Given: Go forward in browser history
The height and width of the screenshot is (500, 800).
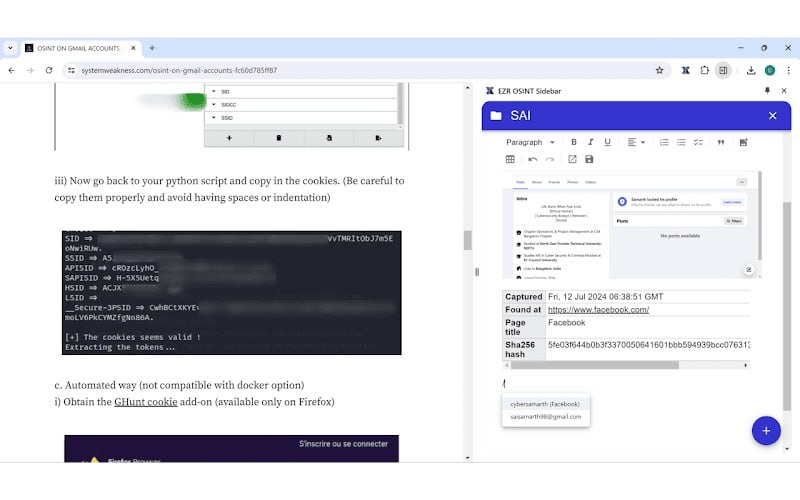Looking at the screenshot, I should pos(30,70).
